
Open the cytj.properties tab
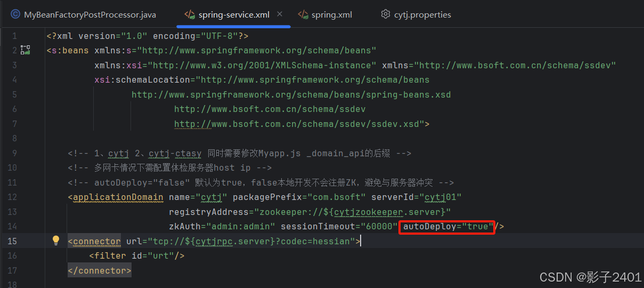[416, 14]
